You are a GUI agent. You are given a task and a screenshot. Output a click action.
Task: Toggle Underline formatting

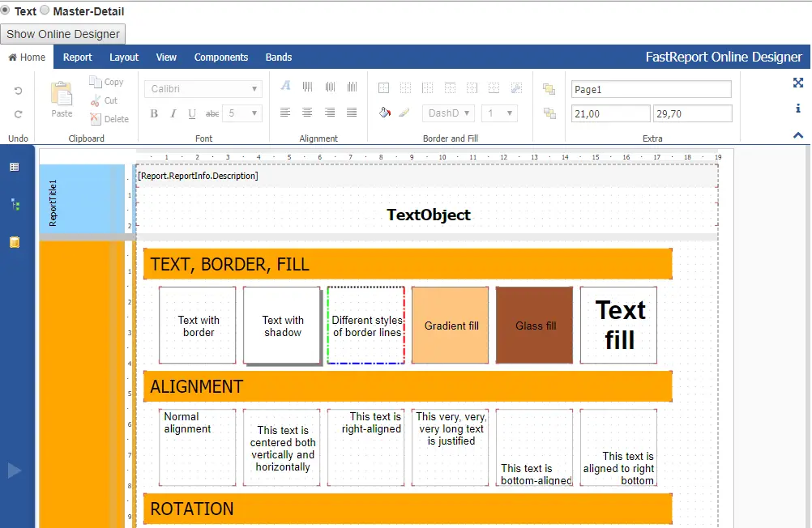[x=192, y=113]
